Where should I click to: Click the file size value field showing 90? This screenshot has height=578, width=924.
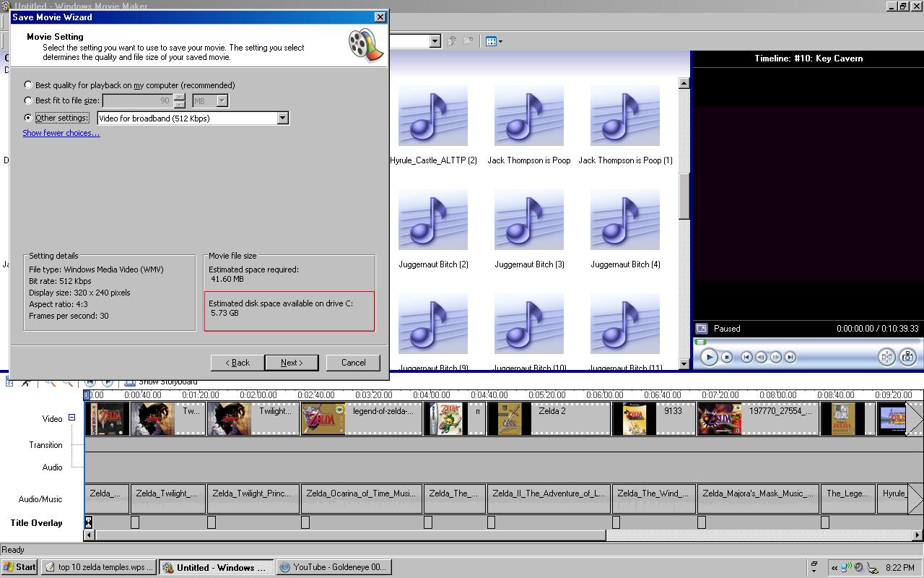coord(137,100)
